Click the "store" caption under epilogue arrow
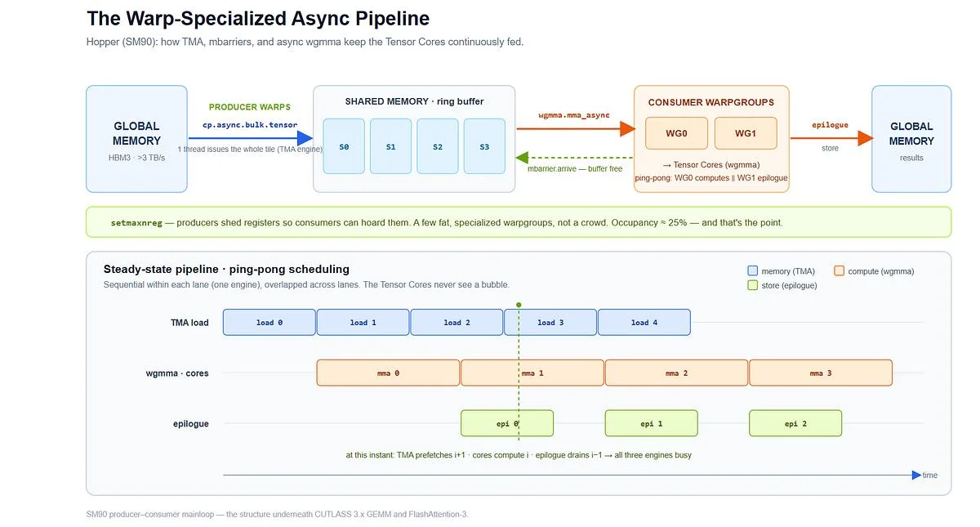Screen dimensions: 980x527 coord(830,148)
